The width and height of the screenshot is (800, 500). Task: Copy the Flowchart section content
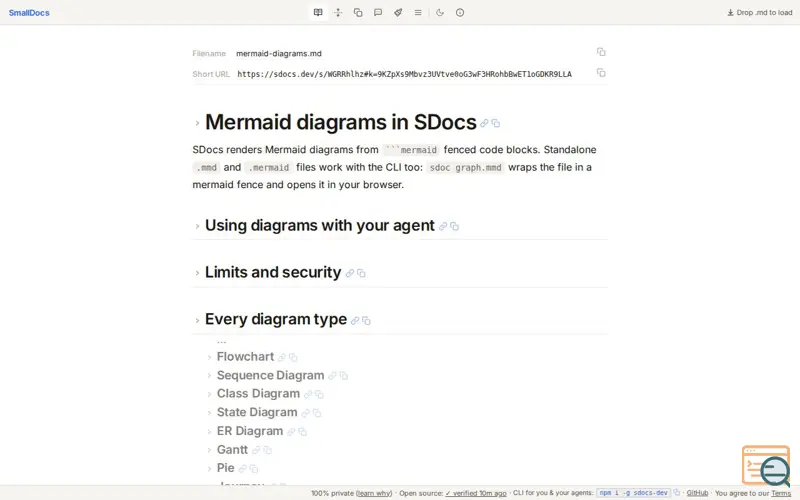pyautogui.click(x=293, y=357)
